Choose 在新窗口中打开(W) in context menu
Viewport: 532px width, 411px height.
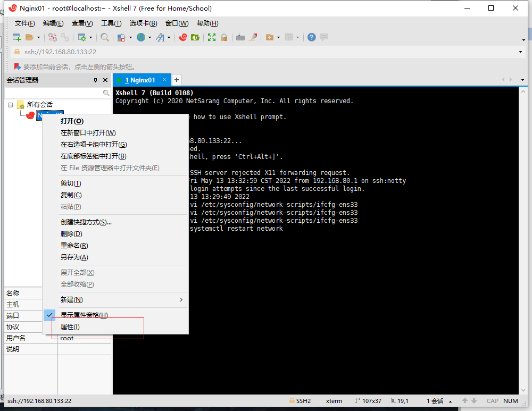tap(115, 133)
